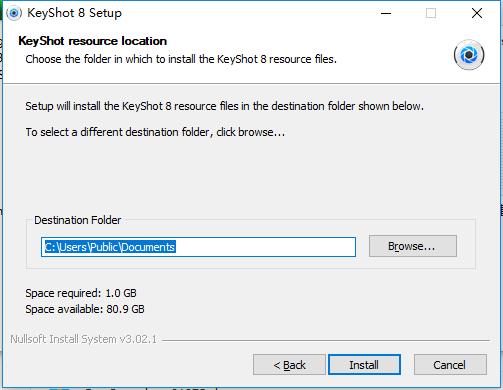Start installation with the Install button

(x=364, y=365)
